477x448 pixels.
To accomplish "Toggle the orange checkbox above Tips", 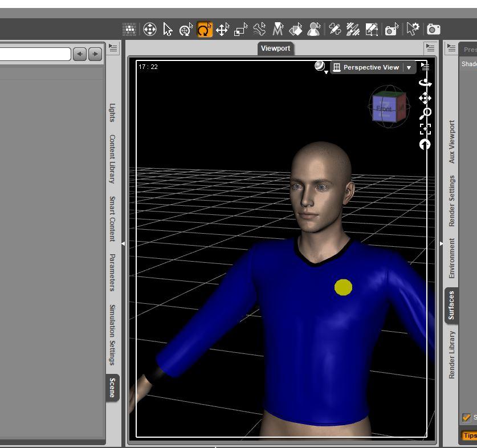I will click(466, 417).
